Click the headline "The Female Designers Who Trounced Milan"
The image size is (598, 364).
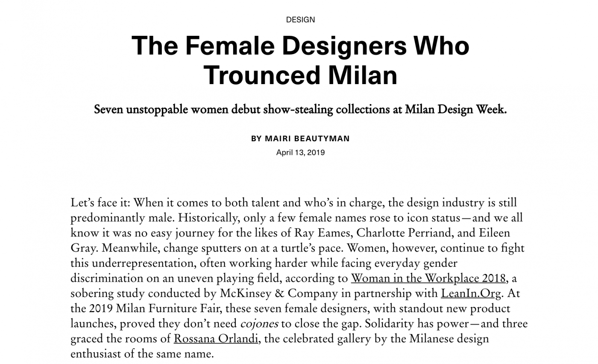click(x=300, y=60)
